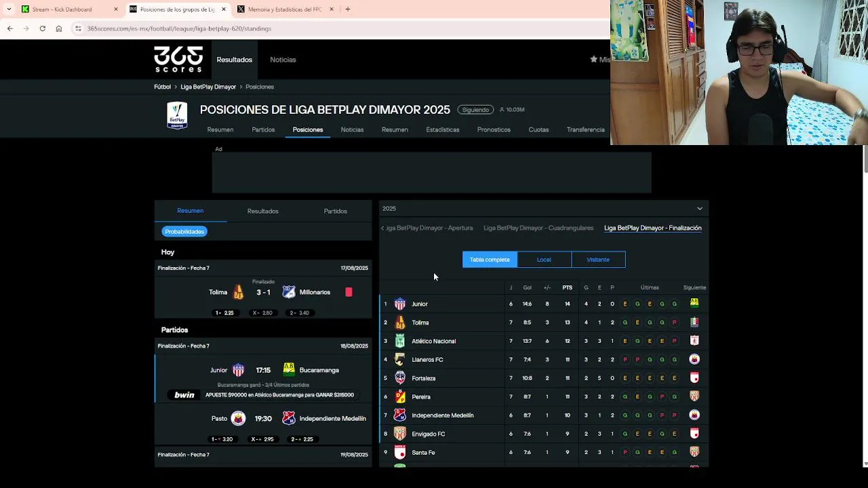868x488 pixels.
Task: Open the Cuotas league tab
Action: click(538, 129)
